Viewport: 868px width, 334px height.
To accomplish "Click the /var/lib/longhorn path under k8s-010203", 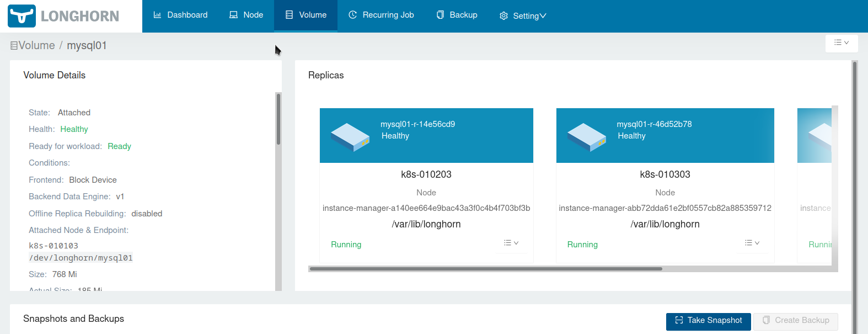I will coord(426,224).
